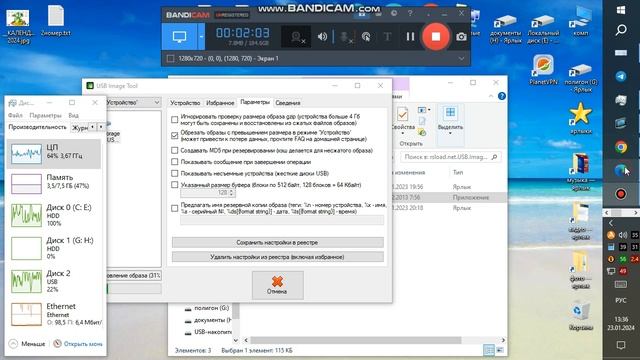The image size is (640, 360).
Task: Expand Bandicam recording area chevron
Action: pyautogui.click(x=461, y=59)
